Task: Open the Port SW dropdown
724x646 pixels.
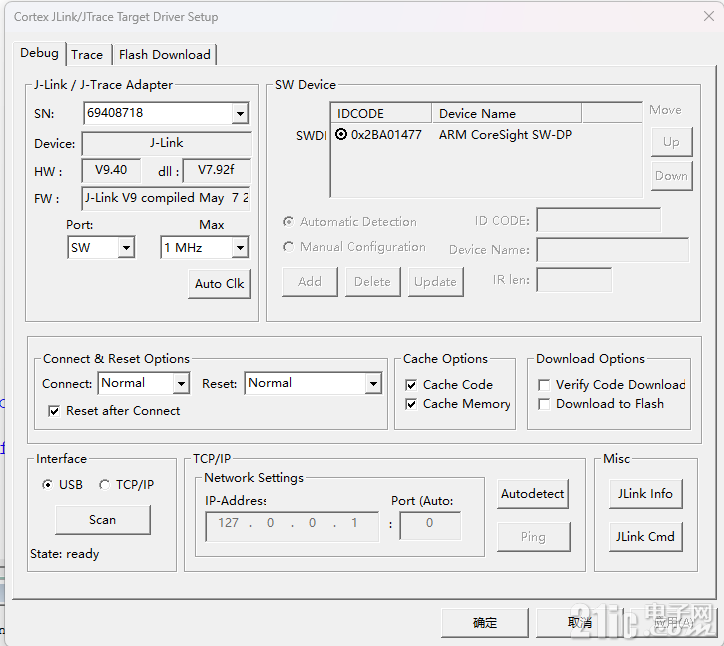Action: (126, 248)
